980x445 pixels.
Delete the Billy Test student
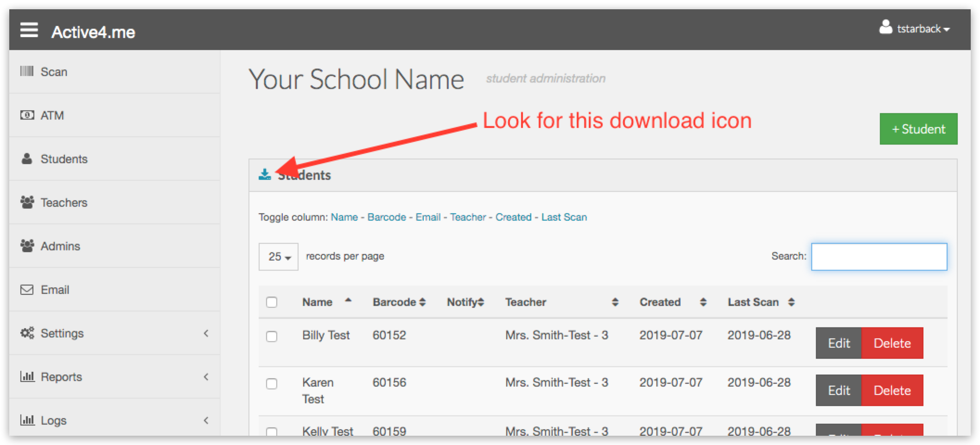[x=892, y=343]
